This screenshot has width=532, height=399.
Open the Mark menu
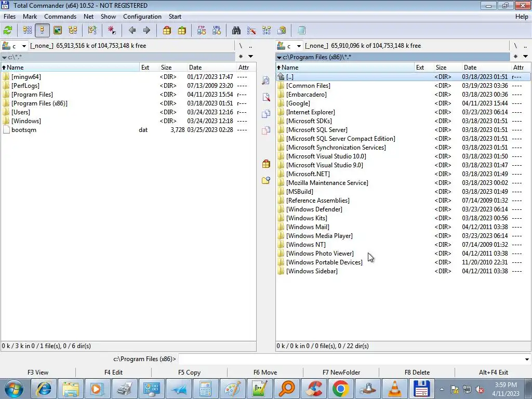30,16
